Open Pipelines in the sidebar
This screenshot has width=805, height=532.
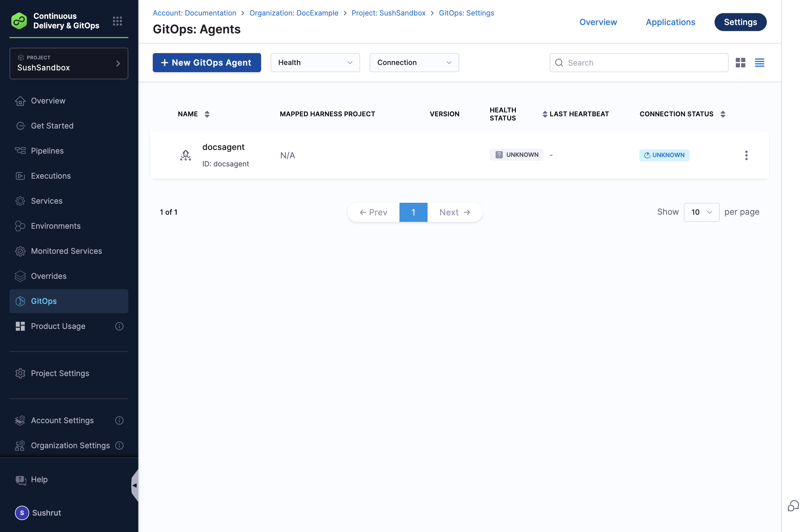(69, 151)
